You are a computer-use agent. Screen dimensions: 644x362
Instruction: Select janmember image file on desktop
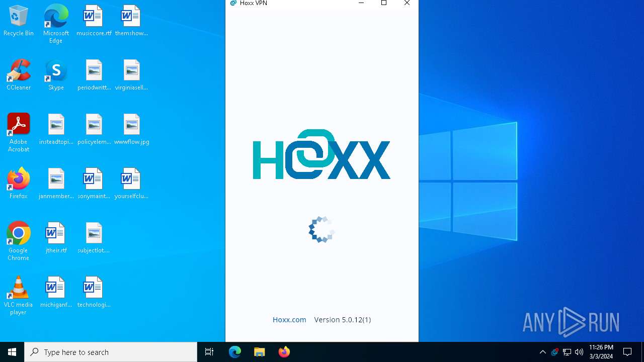[x=56, y=184]
